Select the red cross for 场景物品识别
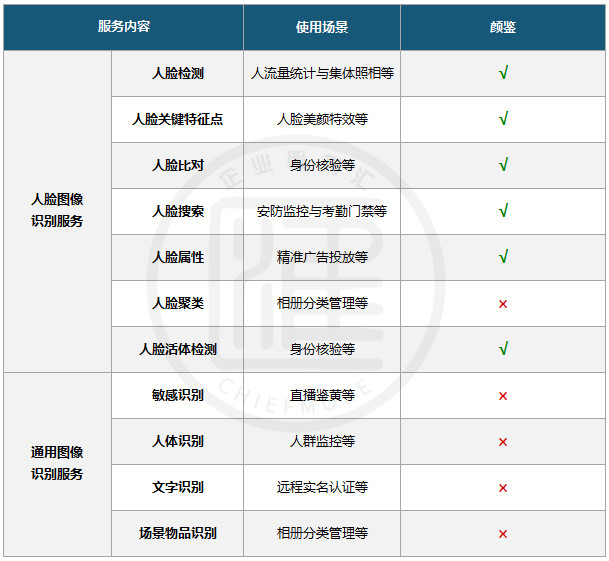This screenshot has height=561, width=609. pyautogui.click(x=503, y=534)
